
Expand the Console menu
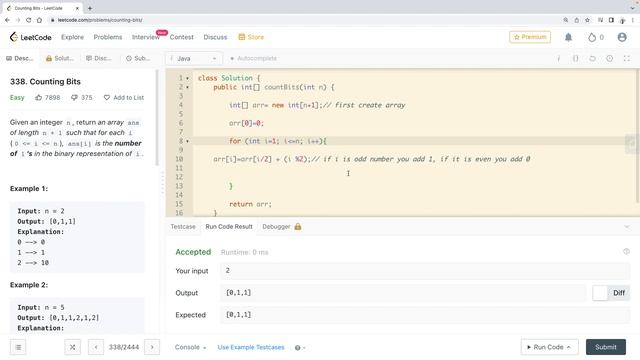[x=190, y=347]
